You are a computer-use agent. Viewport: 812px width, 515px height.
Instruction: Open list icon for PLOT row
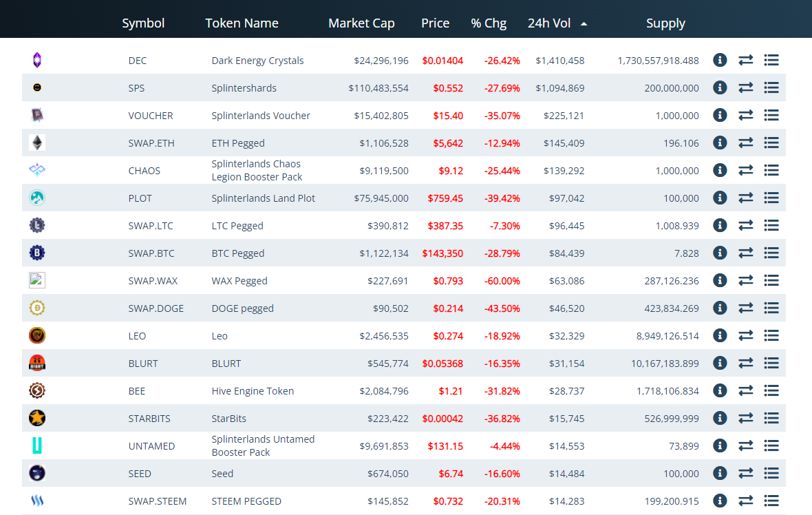(771, 198)
